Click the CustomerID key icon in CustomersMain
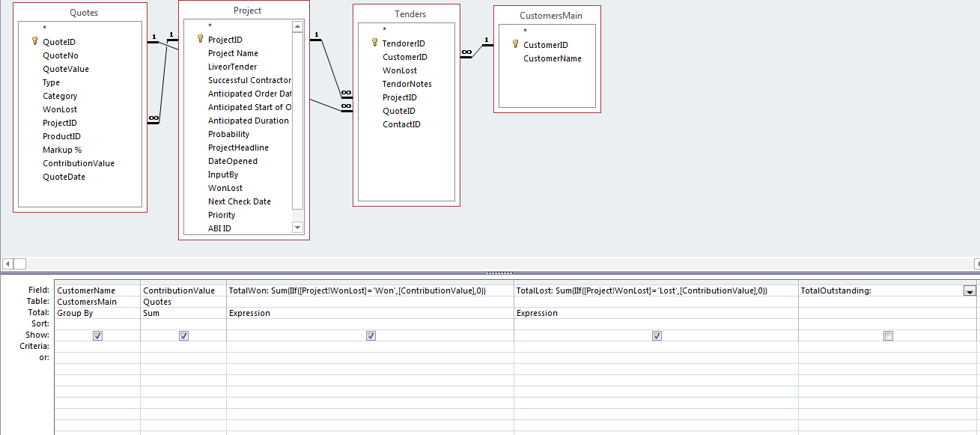This screenshot has width=980, height=435. click(x=515, y=44)
